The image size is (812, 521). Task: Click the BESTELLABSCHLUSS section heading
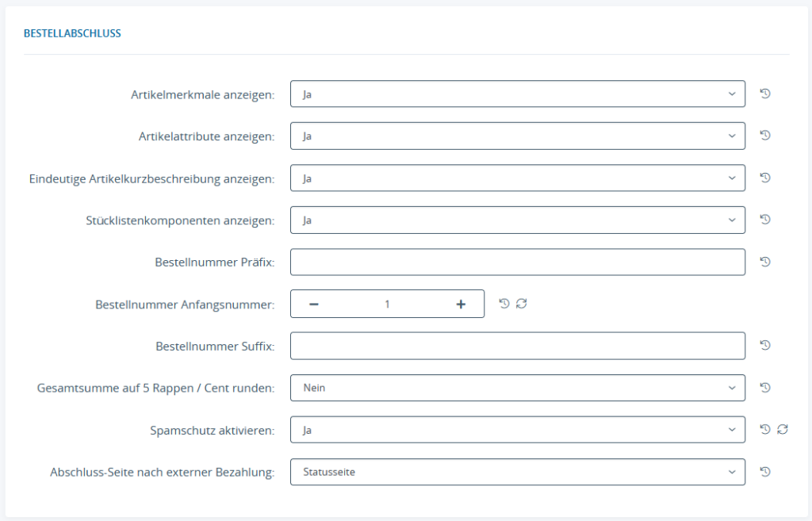tap(73, 33)
